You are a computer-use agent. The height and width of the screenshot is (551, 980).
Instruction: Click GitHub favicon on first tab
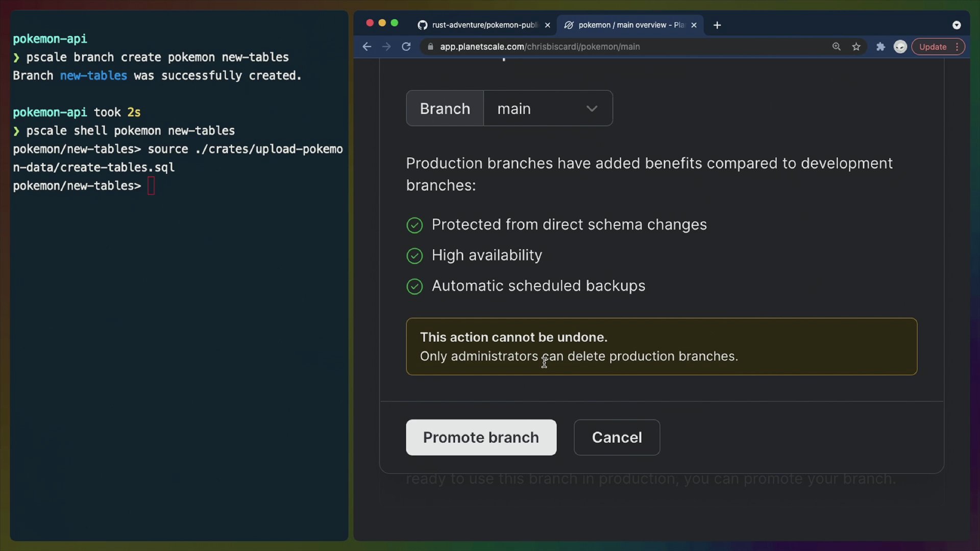point(423,25)
